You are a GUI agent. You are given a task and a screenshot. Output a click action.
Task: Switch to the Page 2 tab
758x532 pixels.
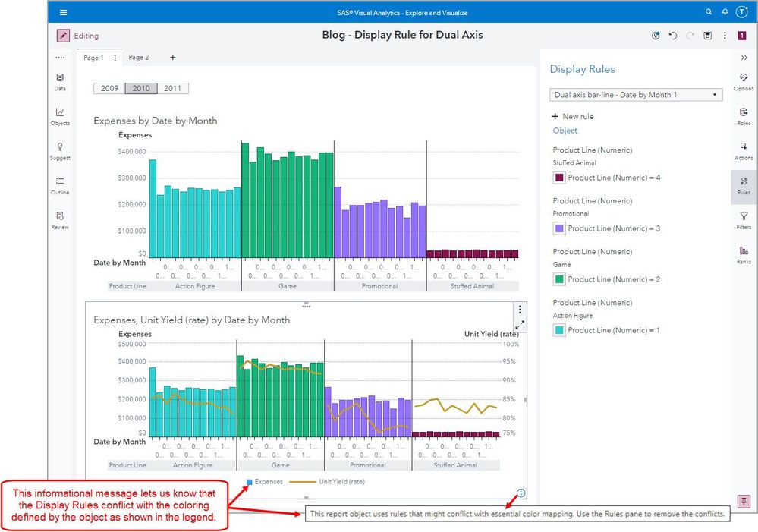tap(139, 58)
